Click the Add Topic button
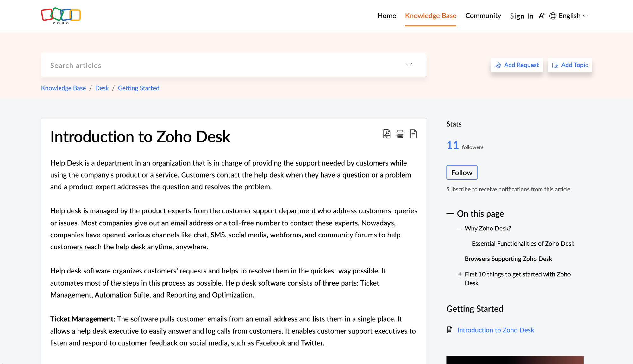 click(x=570, y=65)
